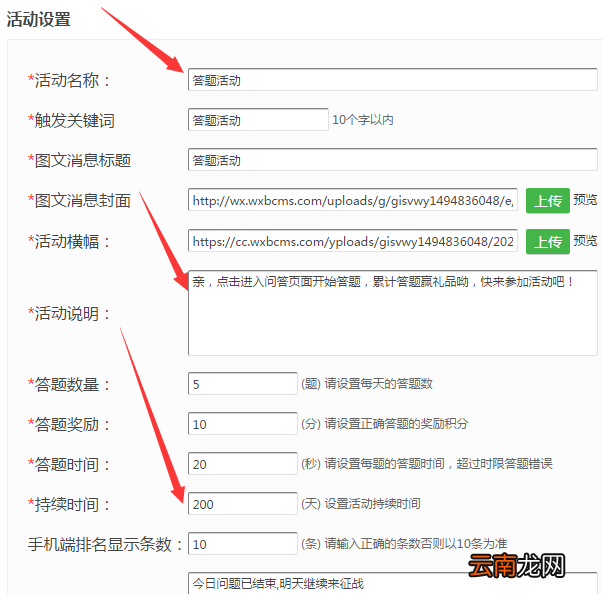Click inside the 活动说明 textarea

coord(392,313)
